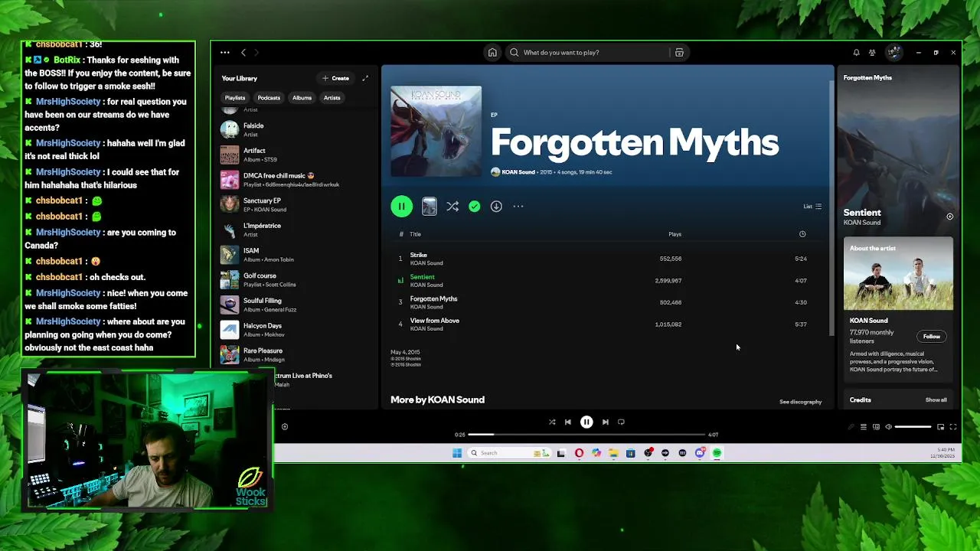Go to Spotify Home
Screen dimensions: 980x551
pos(492,53)
